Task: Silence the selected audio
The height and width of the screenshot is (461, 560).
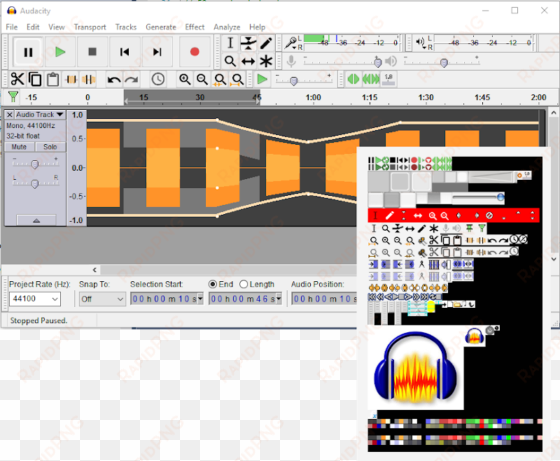Action: [x=88, y=79]
